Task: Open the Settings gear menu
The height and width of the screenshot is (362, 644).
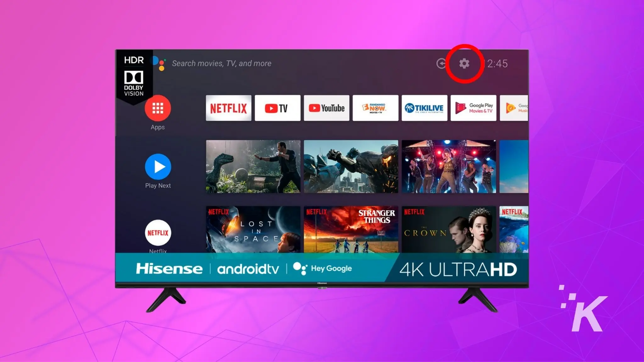Action: tap(464, 63)
